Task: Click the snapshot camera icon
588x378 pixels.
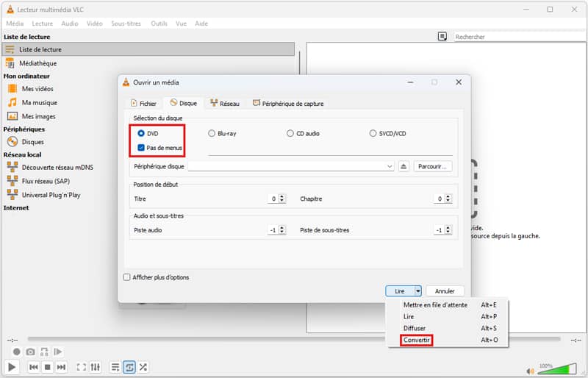Action: pos(31,352)
